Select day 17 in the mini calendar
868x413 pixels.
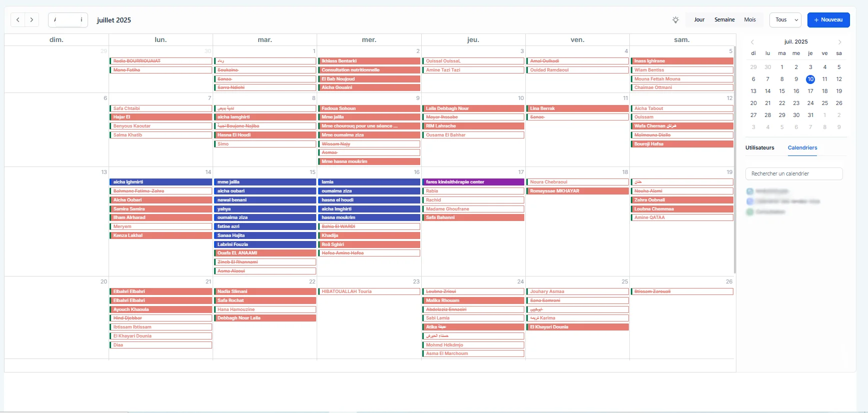[810, 91]
